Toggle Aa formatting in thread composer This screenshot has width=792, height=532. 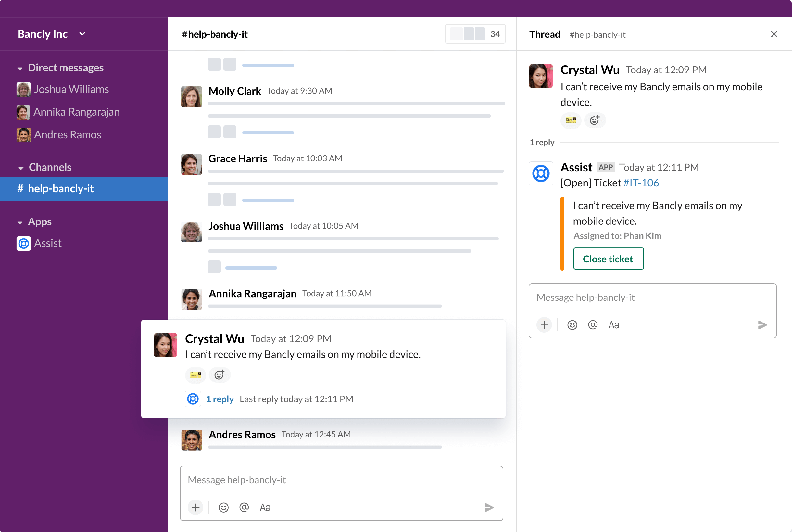click(x=614, y=325)
